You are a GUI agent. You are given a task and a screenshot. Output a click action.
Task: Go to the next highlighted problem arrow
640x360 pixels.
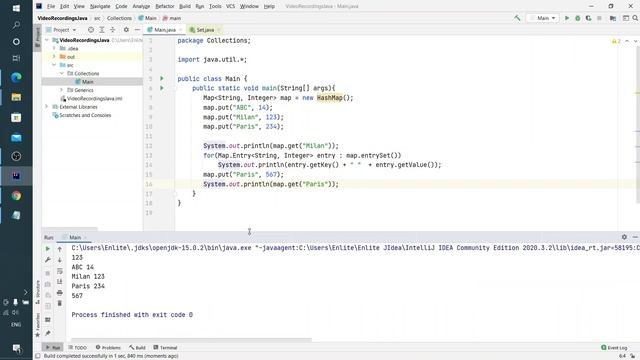tap(635, 41)
